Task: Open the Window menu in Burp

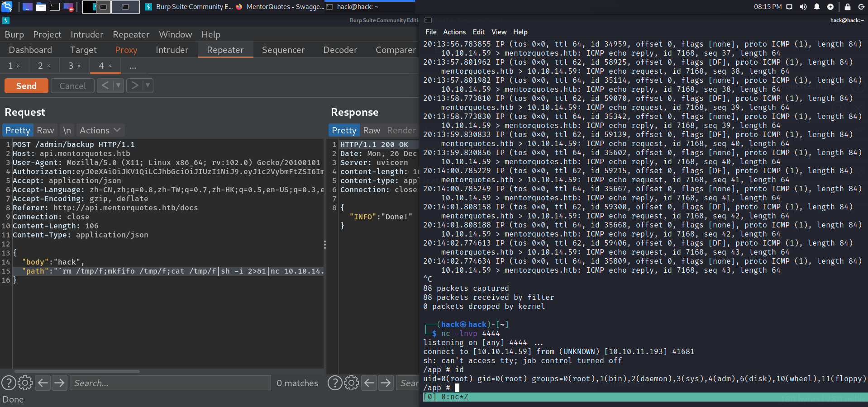Action: pyautogui.click(x=176, y=34)
